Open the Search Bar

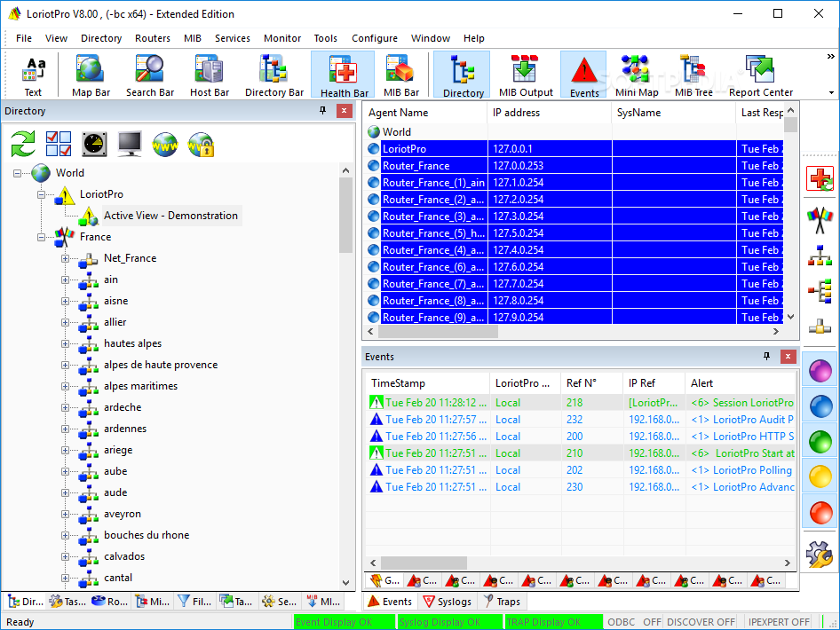tap(150, 75)
